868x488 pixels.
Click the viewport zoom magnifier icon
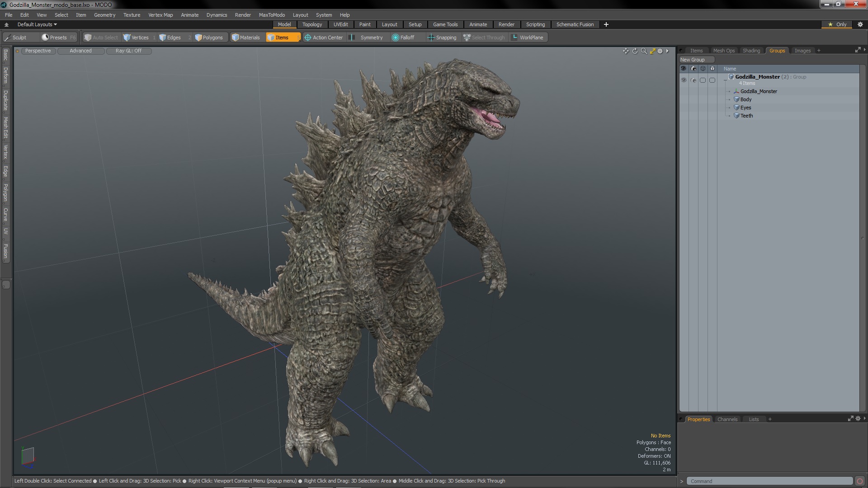coord(644,51)
